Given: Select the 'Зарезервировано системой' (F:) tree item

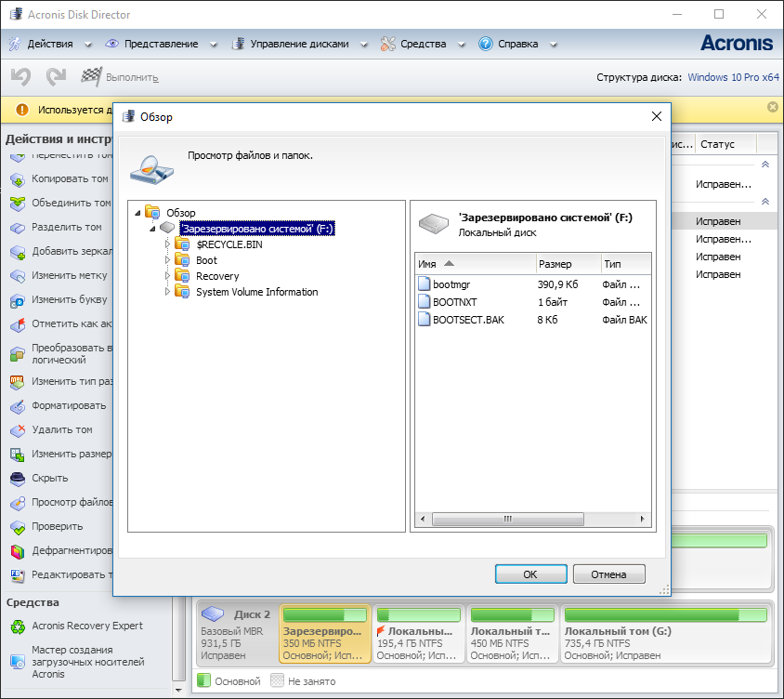Looking at the screenshot, I should pyautogui.click(x=257, y=229).
